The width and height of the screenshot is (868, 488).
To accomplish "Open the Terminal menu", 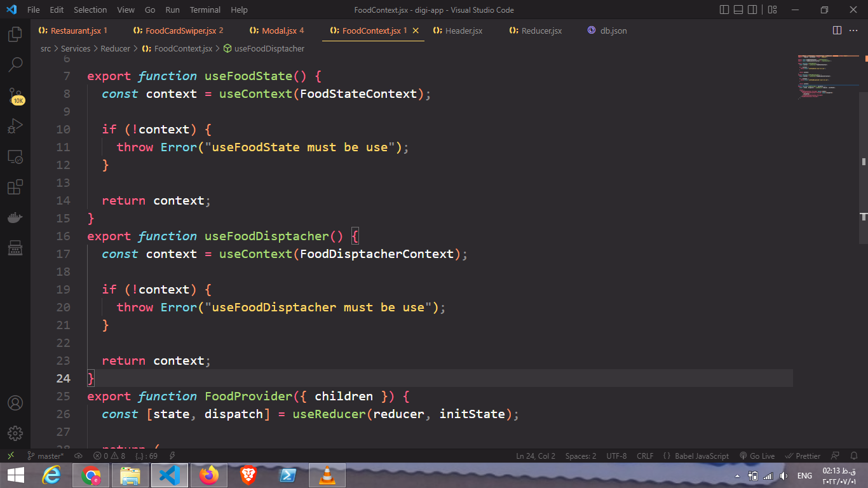I will click(205, 10).
